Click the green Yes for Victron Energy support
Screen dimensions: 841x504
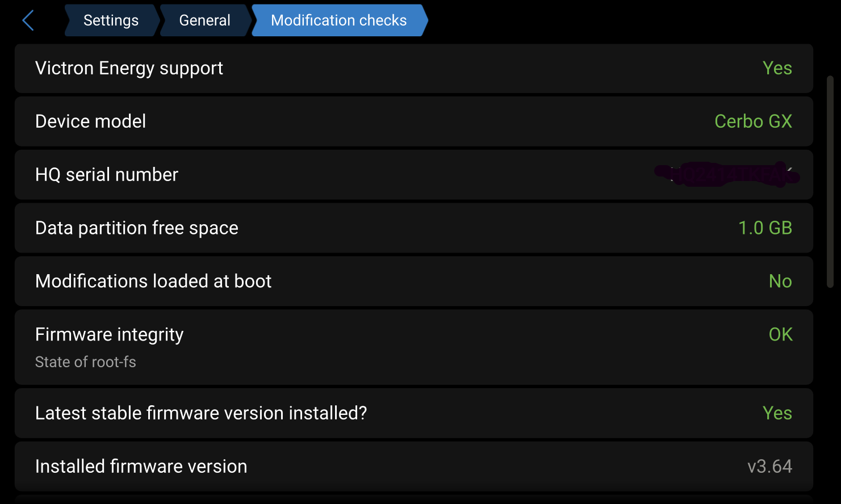tap(777, 68)
